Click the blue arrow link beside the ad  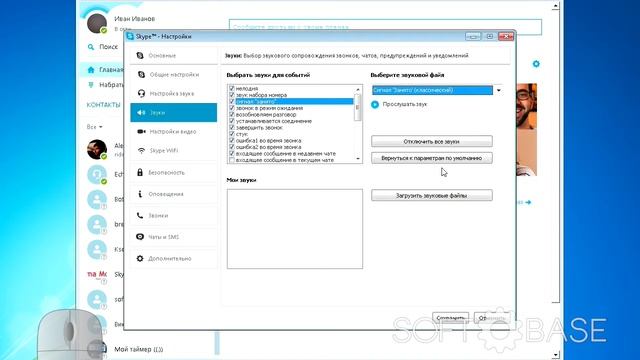click(x=528, y=202)
